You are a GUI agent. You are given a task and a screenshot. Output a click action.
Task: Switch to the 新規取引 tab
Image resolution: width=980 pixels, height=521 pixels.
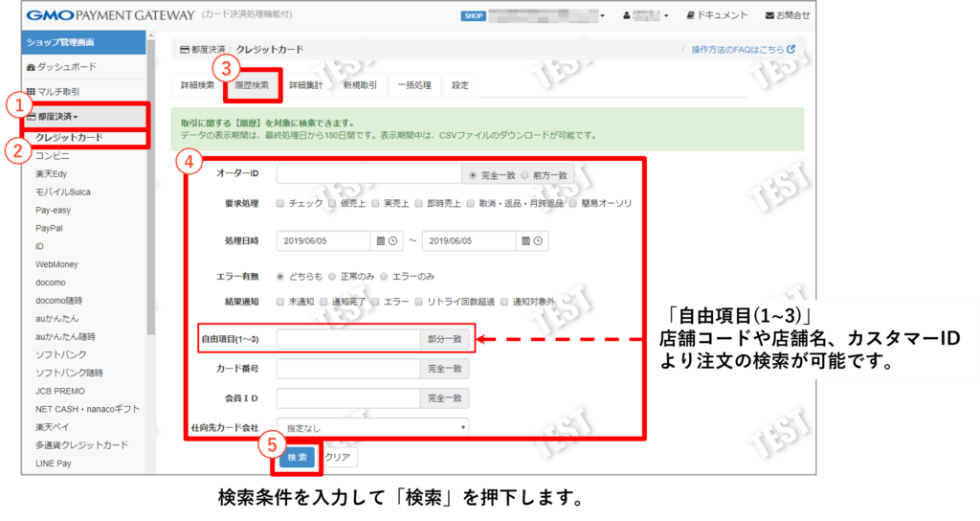360,85
